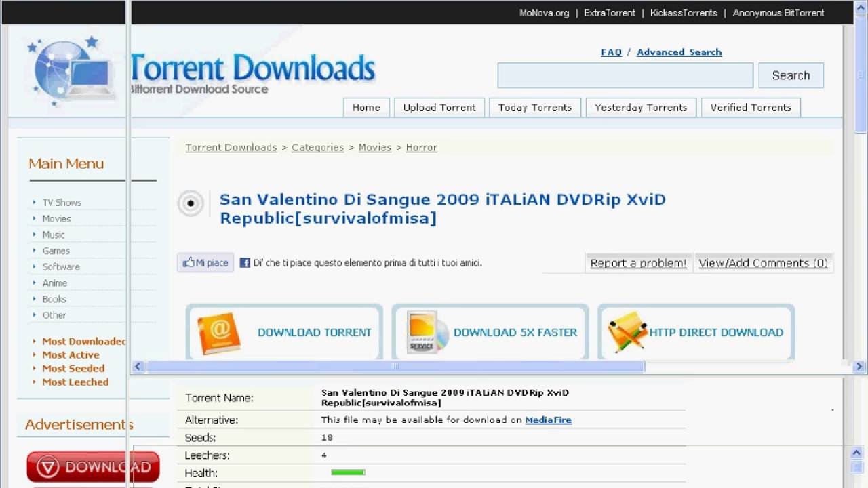The width and height of the screenshot is (868, 488).
Task: Select Music in the Main Menu
Action: pos(54,235)
